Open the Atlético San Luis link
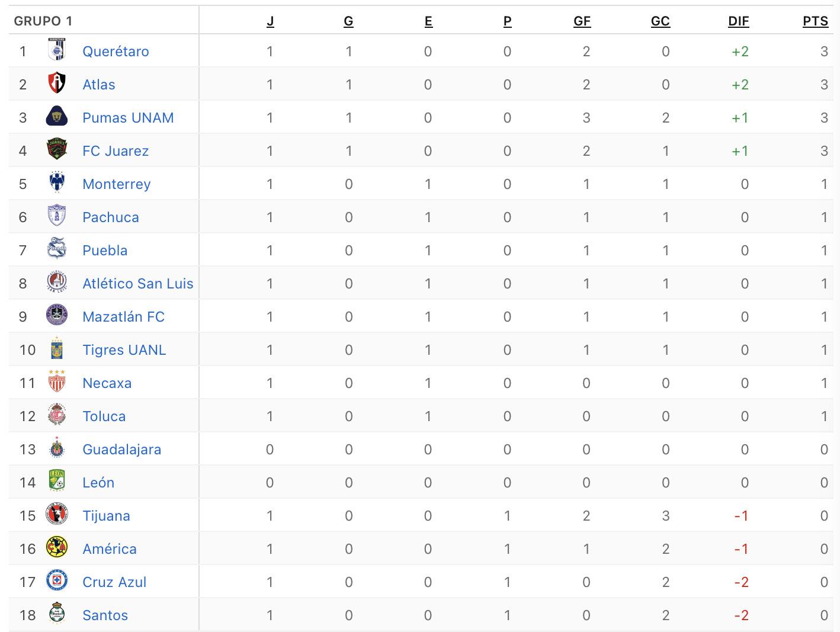This screenshot has height=632, width=840. click(x=137, y=283)
